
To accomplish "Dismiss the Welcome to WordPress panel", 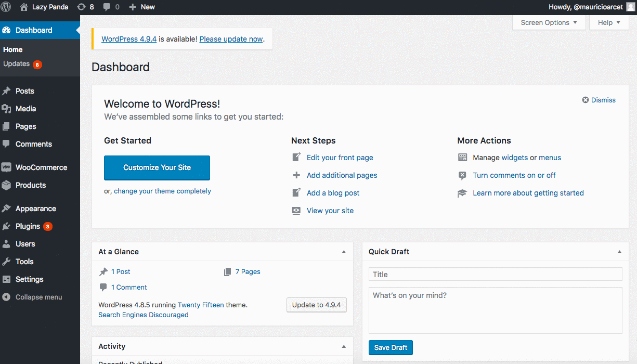I will (x=599, y=100).
